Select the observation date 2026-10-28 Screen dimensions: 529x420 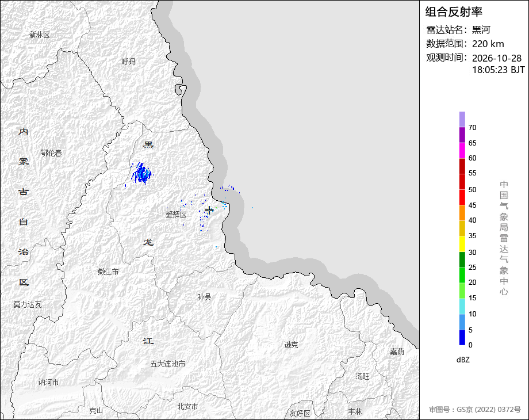[497, 58]
